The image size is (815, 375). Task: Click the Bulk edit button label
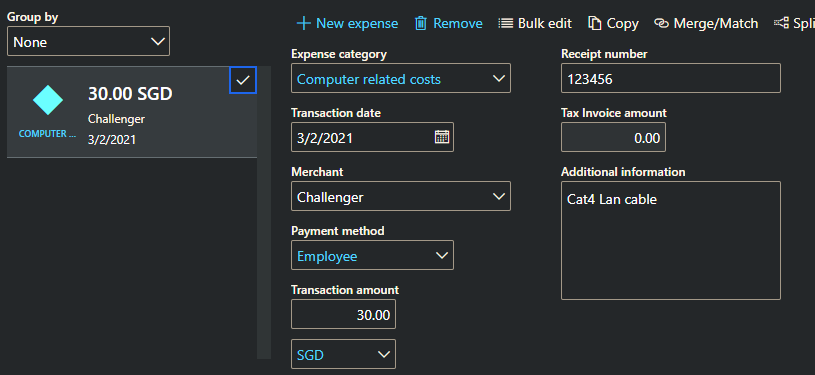click(x=545, y=23)
